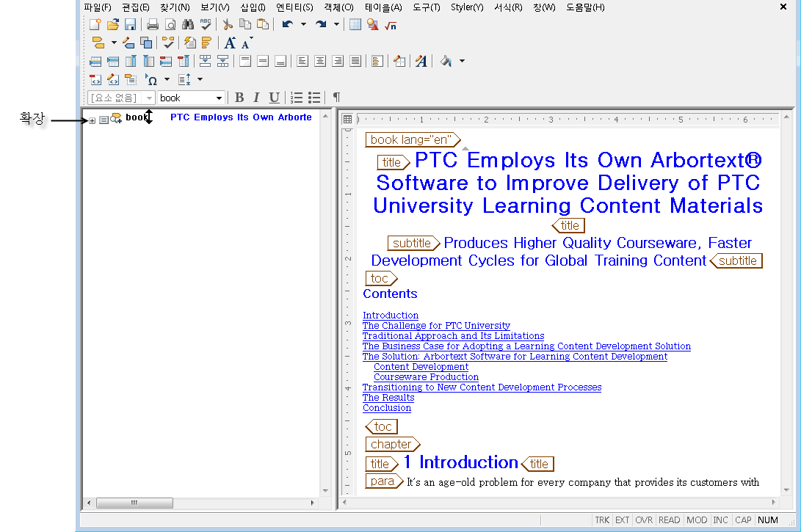Follow the Introduction link in Contents

[391, 316]
